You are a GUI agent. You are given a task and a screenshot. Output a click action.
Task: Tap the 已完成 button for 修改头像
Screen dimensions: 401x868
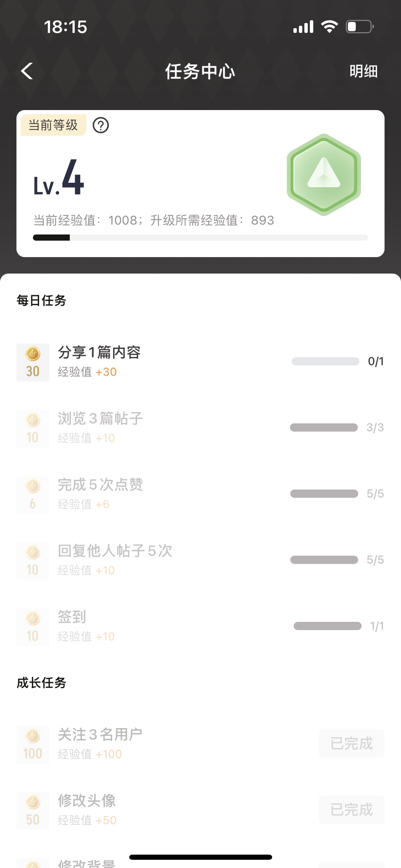(351, 810)
